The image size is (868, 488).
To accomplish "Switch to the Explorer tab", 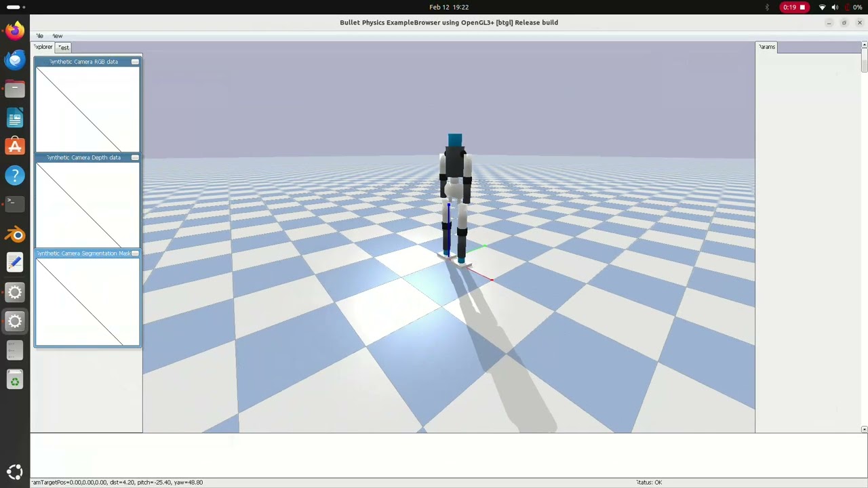I will 43,47.
